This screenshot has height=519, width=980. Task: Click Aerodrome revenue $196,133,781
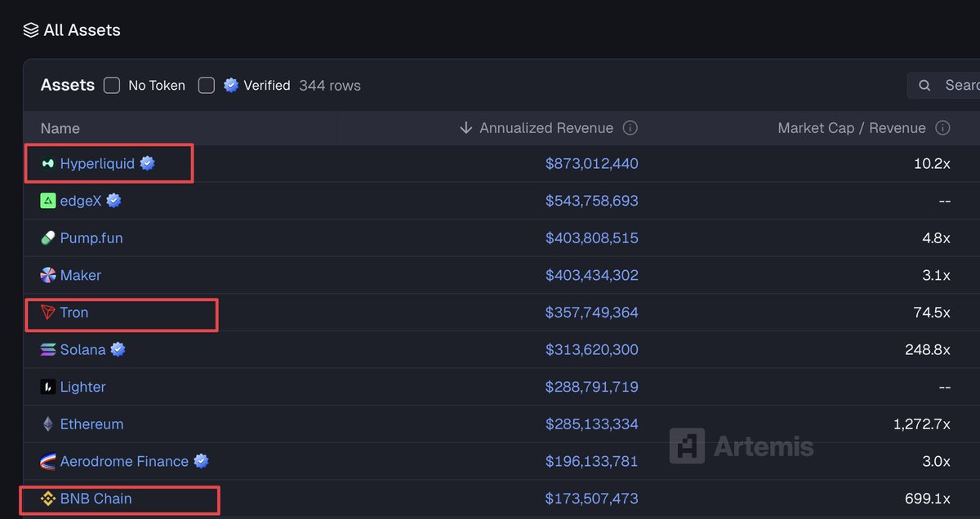[x=592, y=462]
